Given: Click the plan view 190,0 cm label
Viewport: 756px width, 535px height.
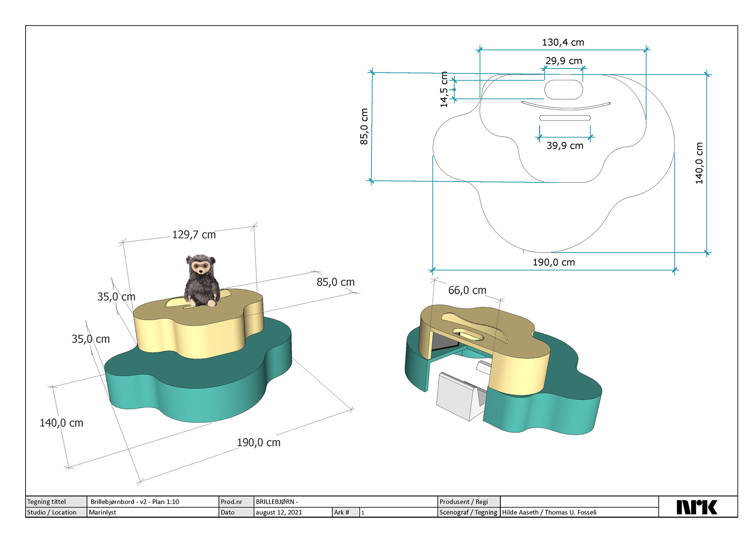Looking at the screenshot, I should [x=554, y=262].
